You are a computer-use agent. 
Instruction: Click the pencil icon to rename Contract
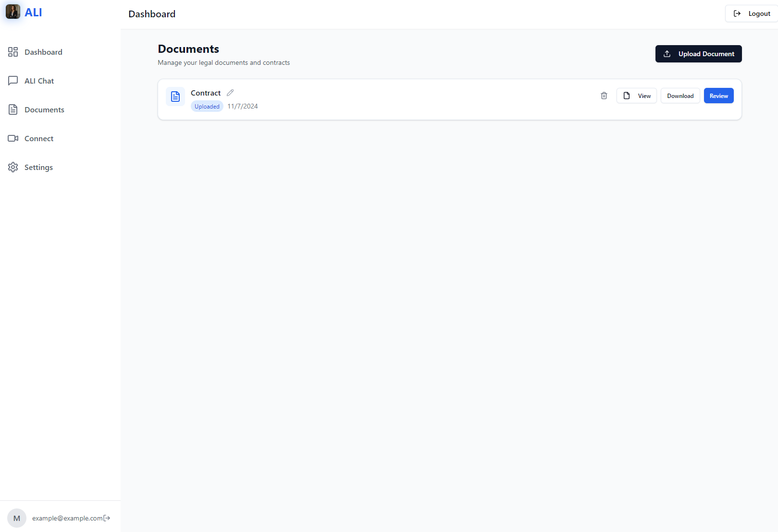tap(230, 93)
